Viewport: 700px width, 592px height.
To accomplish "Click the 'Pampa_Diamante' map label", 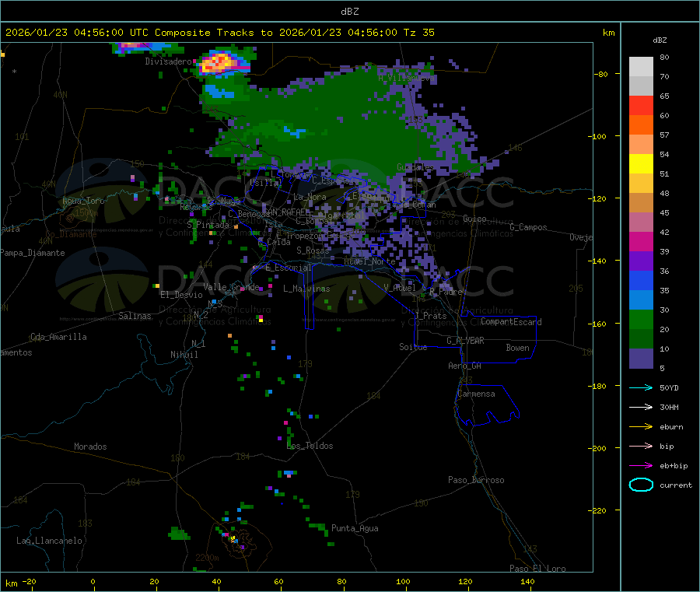I will [33, 253].
